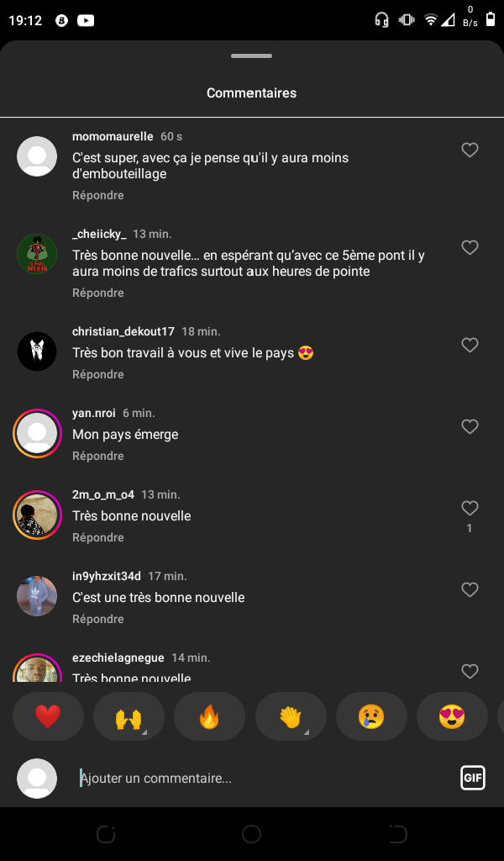Like _cheiicky_'s comment
Viewport: 504px width, 861px height.
(x=470, y=248)
